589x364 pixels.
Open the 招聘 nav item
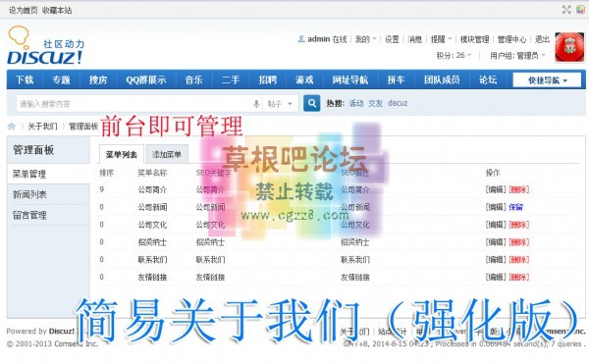tap(268, 79)
